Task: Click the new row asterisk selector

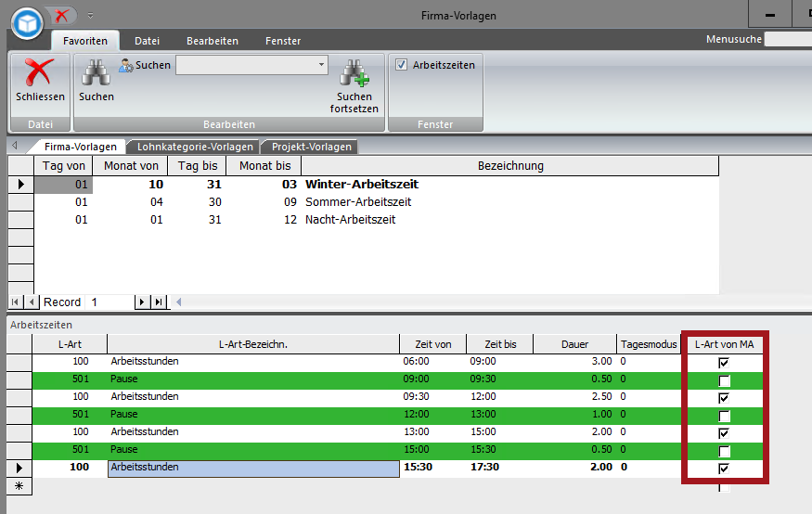Action: click(x=19, y=486)
